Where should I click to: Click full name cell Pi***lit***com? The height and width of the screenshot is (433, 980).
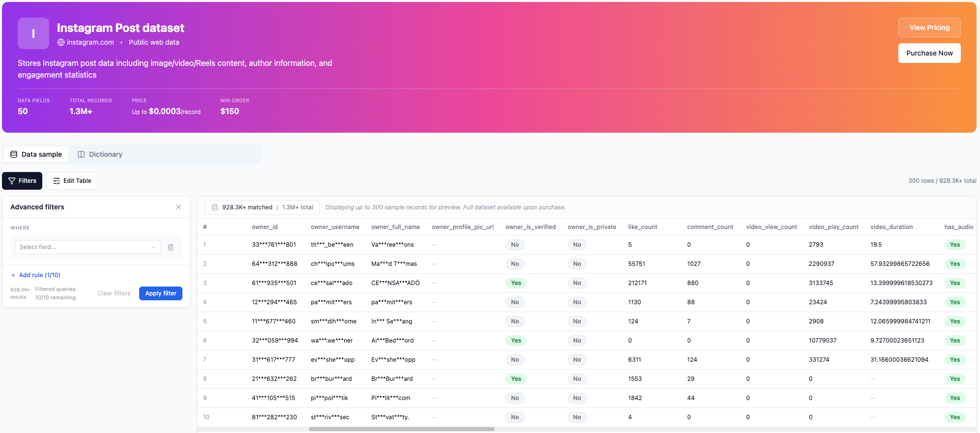pos(390,398)
